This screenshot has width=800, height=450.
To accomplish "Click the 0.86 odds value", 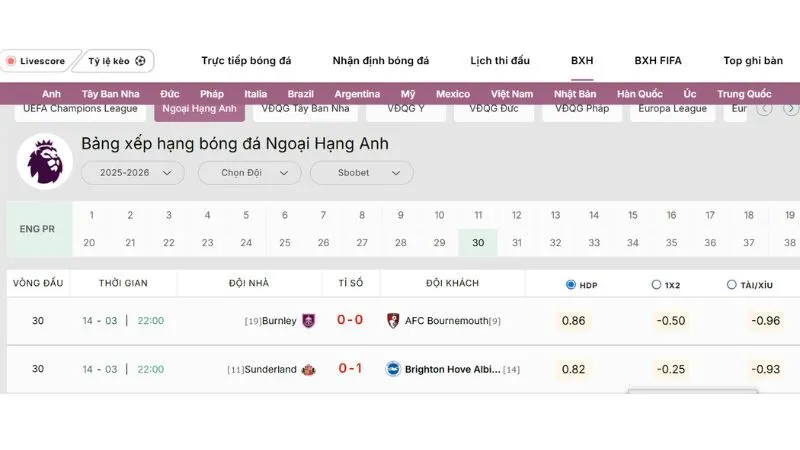I will coord(573,321).
